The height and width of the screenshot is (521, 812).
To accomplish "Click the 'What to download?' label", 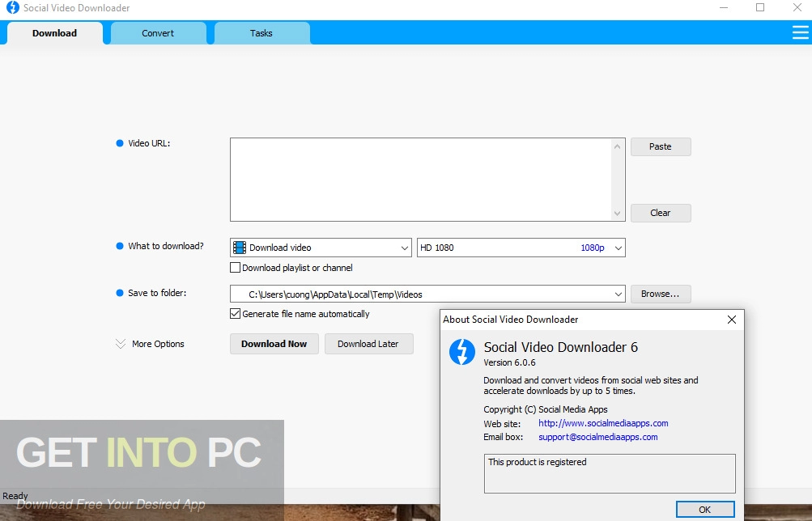I will click(x=166, y=246).
